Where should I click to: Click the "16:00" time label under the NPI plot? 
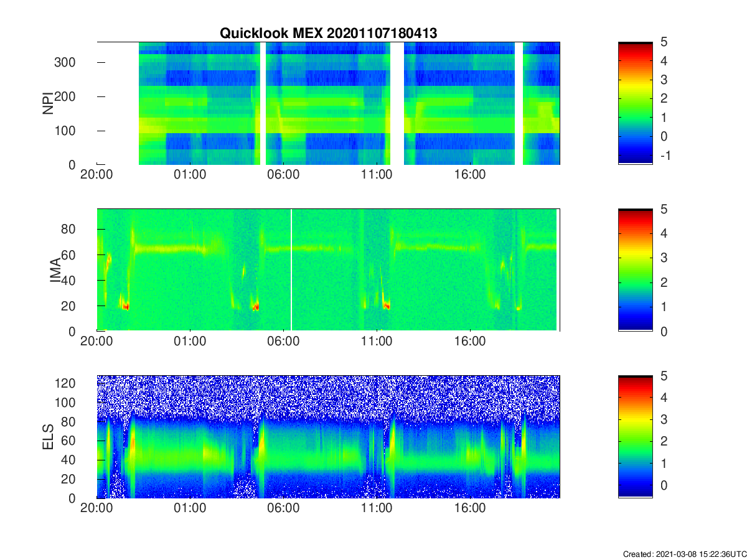(x=470, y=175)
